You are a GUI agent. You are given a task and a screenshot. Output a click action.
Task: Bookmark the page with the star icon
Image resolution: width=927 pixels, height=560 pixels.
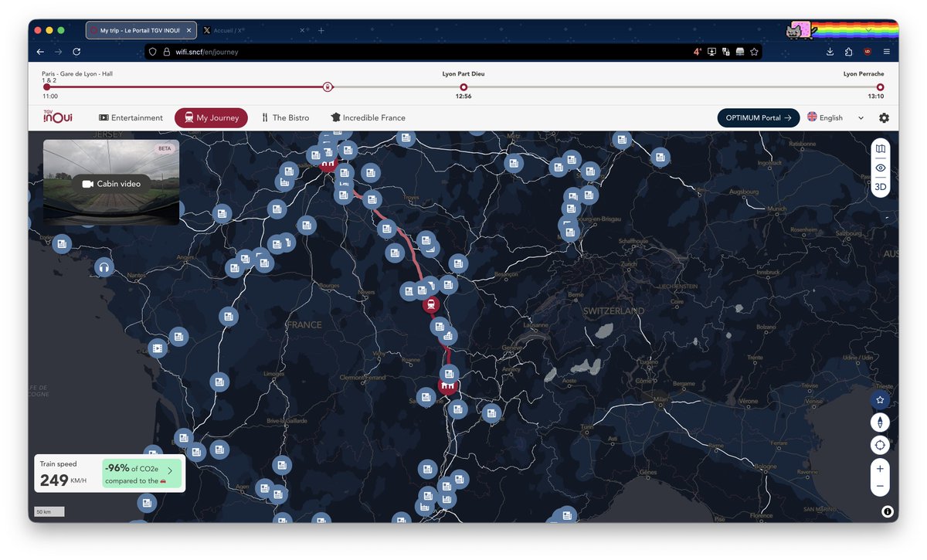(x=755, y=52)
